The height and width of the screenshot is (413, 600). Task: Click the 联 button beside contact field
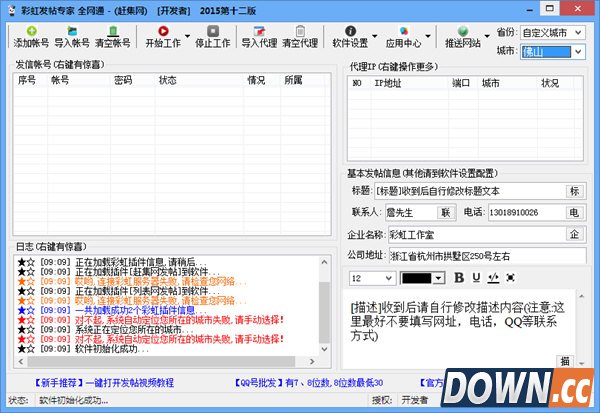[x=446, y=212]
